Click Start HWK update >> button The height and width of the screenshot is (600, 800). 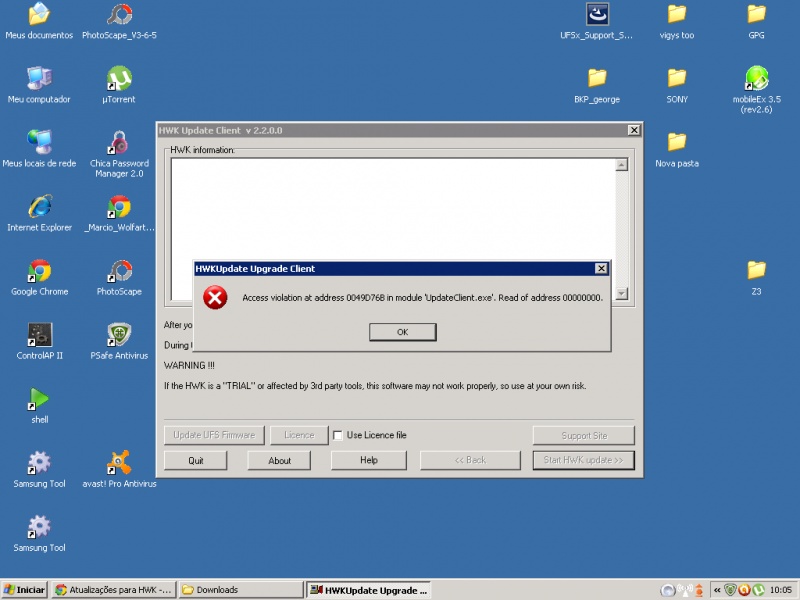(584, 460)
